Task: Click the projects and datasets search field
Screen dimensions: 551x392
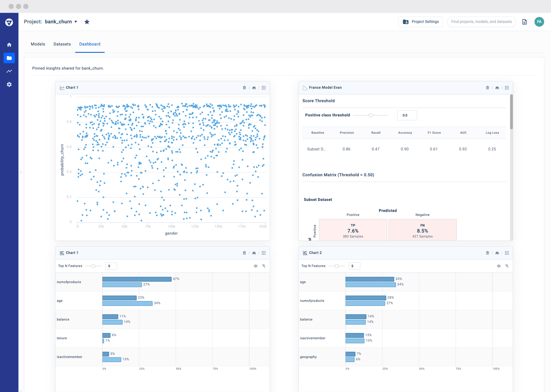Action: click(x=481, y=21)
